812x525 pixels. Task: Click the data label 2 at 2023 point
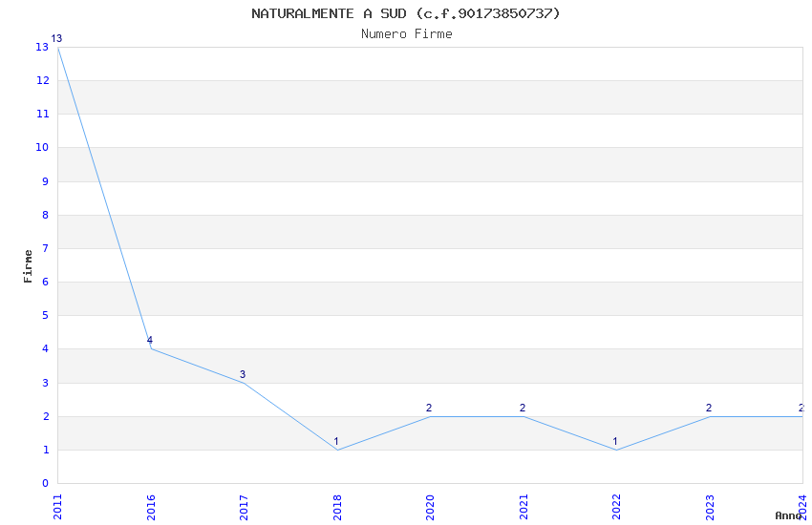point(709,408)
